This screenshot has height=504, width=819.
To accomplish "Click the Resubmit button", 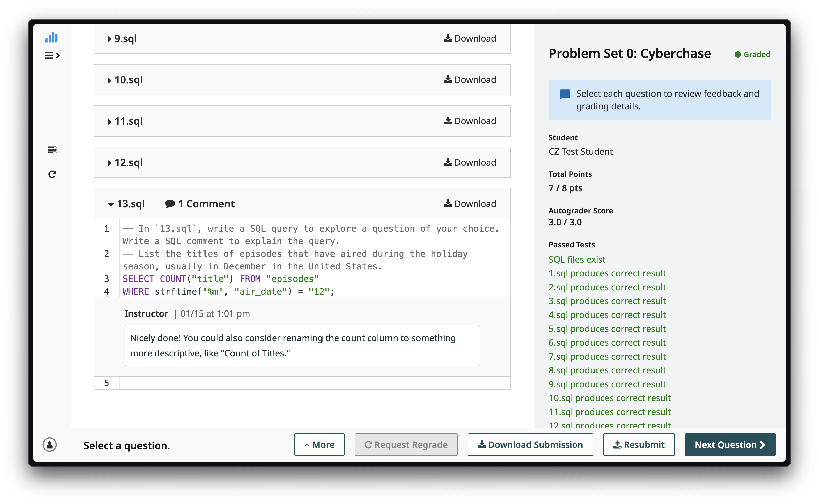I will [x=639, y=444].
